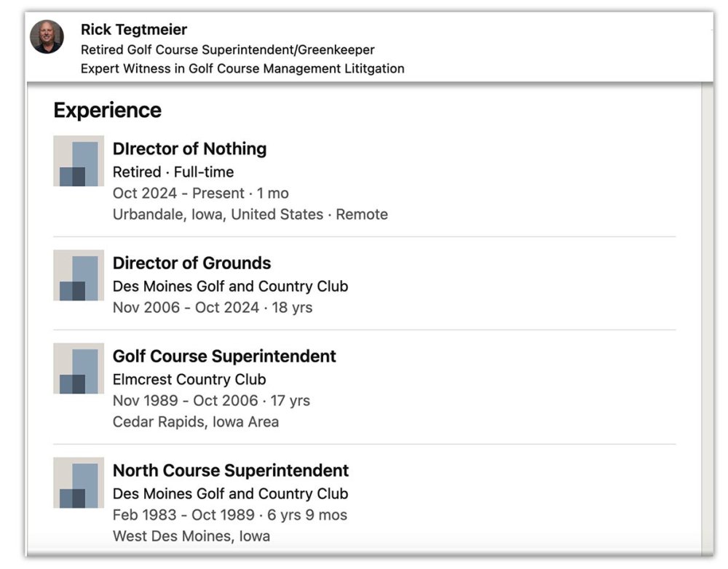Open the Rick Tegtmeier name link

pos(133,30)
